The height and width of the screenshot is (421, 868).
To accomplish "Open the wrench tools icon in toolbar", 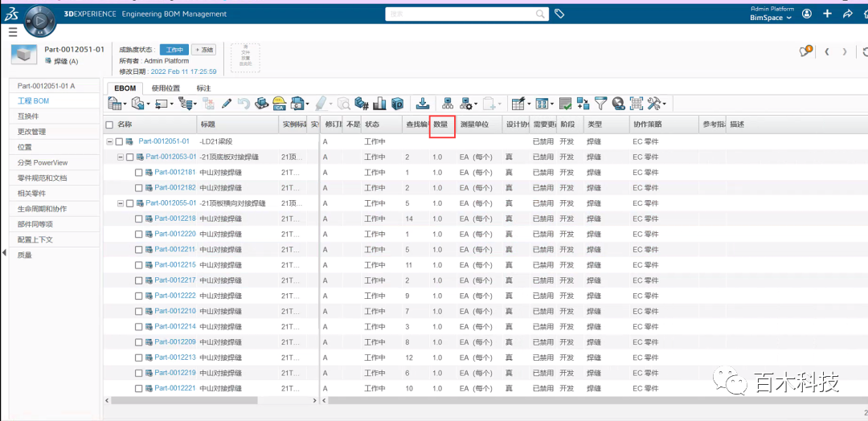I will point(655,104).
